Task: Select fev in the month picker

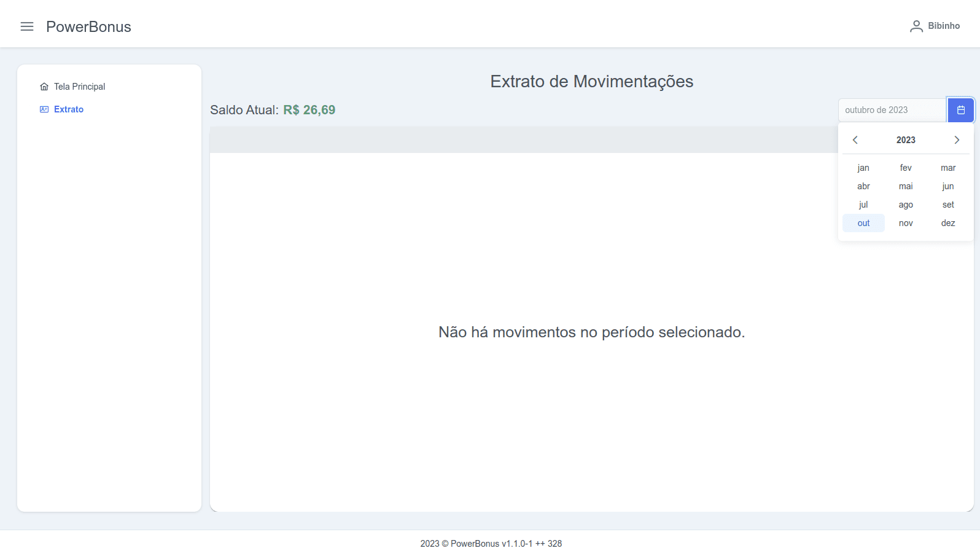Action: (x=906, y=168)
